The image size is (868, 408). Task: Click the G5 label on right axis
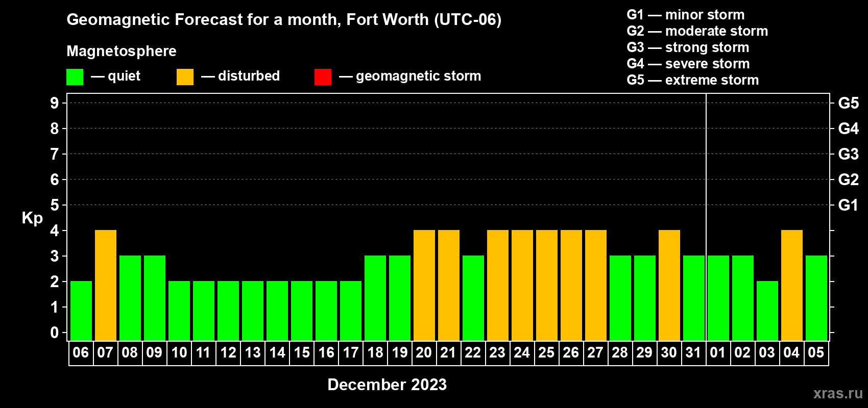848,103
